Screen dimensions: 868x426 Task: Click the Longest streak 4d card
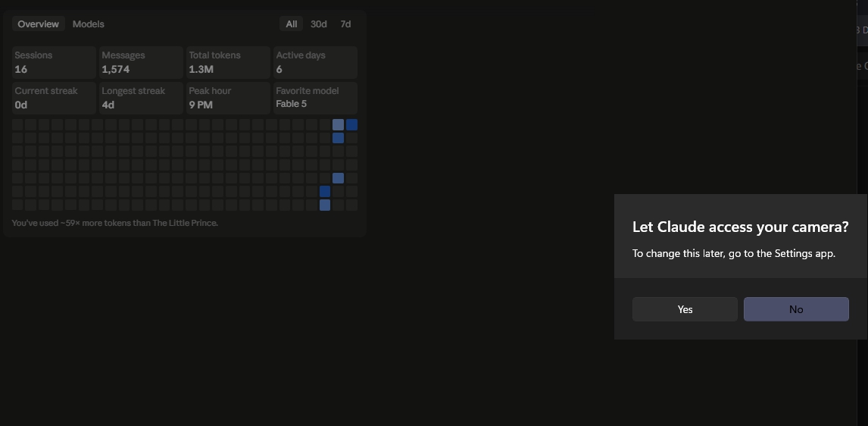click(x=141, y=98)
